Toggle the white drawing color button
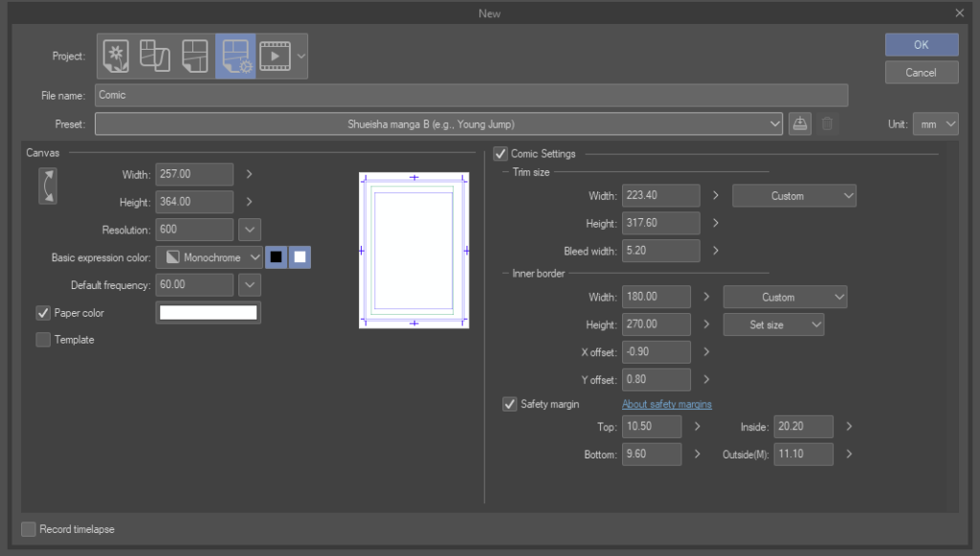980x556 pixels. pyautogui.click(x=300, y=256)
